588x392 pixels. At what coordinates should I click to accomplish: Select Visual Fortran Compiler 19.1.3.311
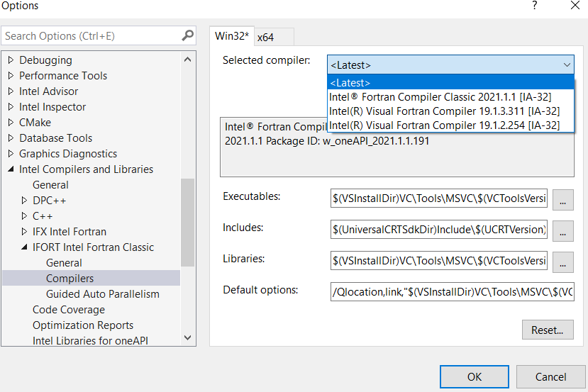pyautogui.click(x=450, y=111)
